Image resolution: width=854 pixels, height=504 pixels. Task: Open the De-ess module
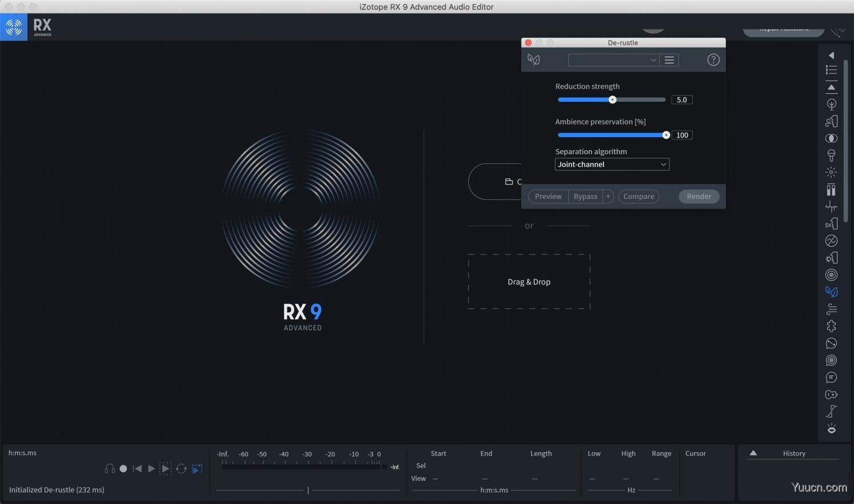coord(831,224)
